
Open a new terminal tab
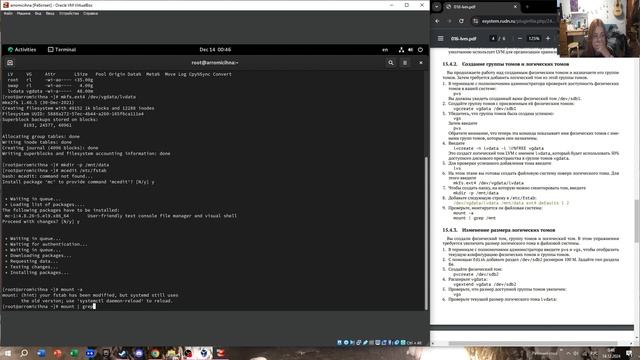(x=10, y=63)
